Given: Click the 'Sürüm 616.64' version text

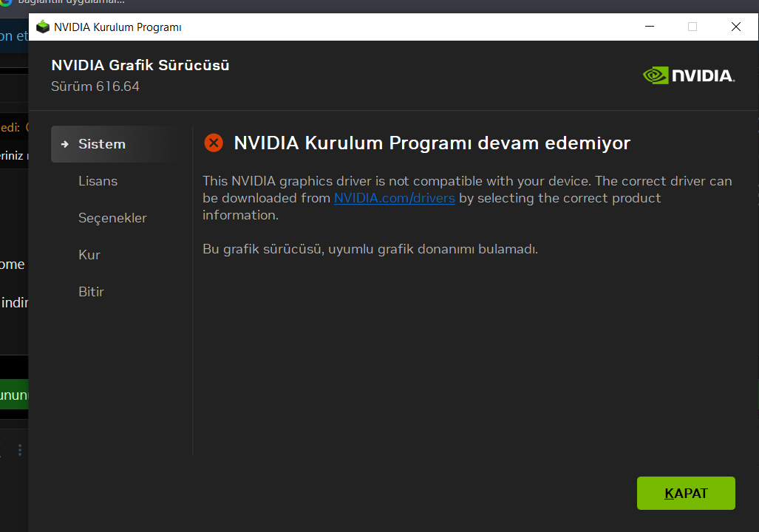Looking at the screenshot, I should [x=95, y=86].
